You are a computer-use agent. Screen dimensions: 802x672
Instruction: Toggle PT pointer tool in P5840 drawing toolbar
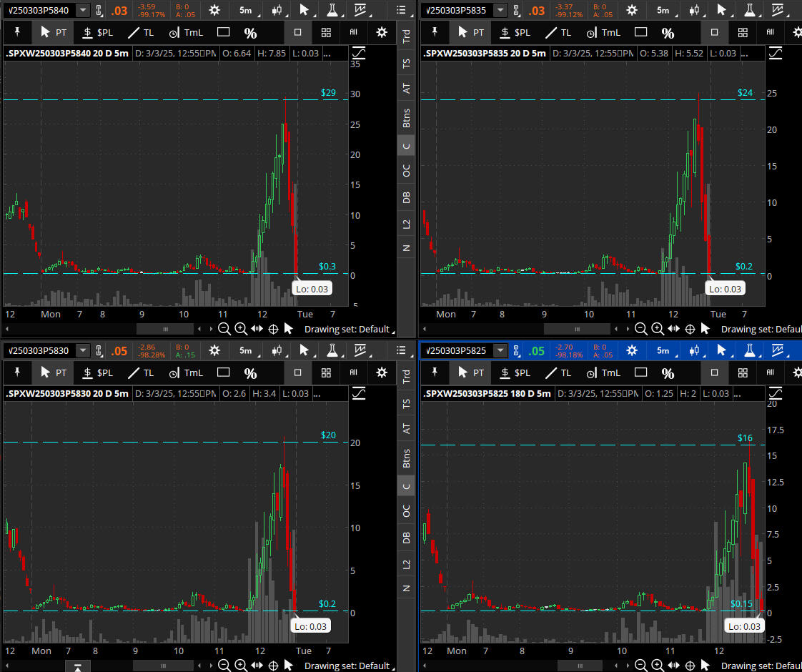click(x=54, y=33)
